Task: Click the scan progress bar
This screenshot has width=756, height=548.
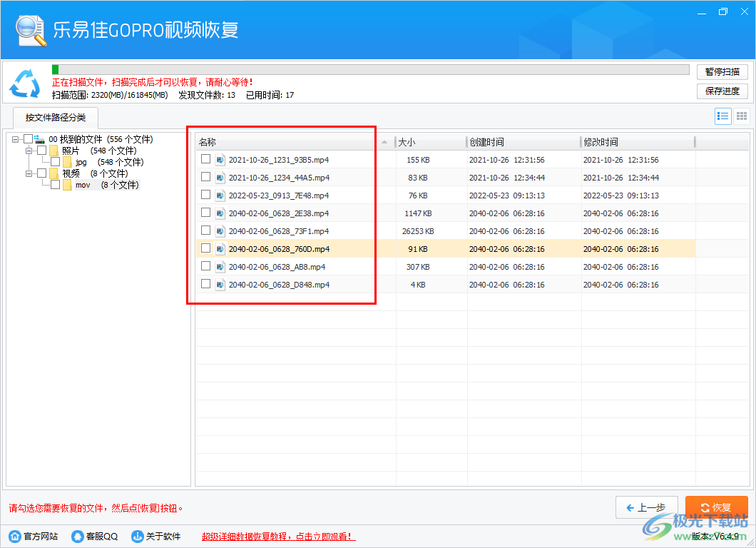Action: tap(371, 69)
